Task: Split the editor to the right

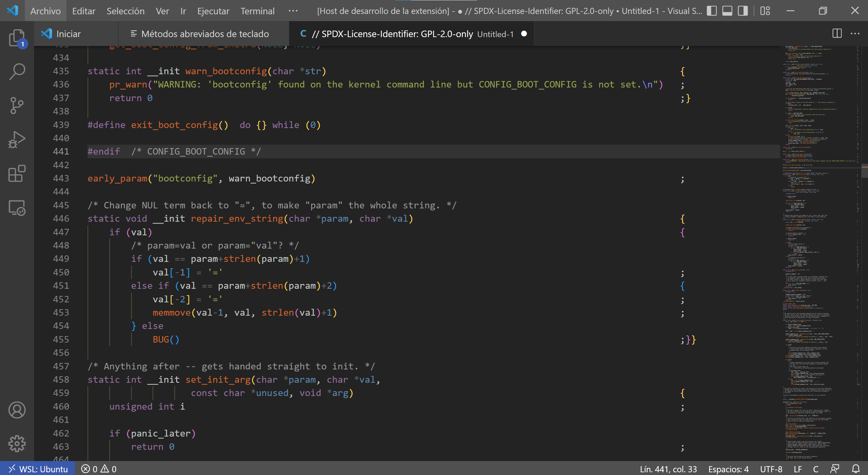Action: (x=837, y=33)
